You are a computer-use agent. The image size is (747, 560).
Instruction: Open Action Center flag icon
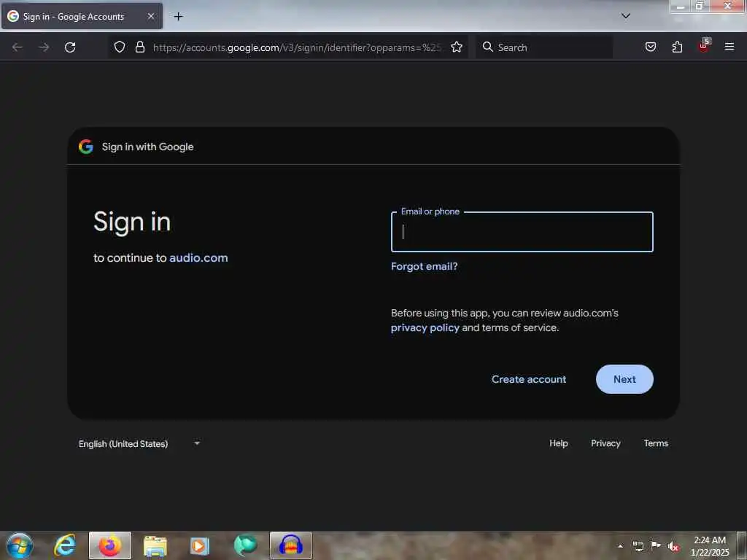tap(656, 545)
